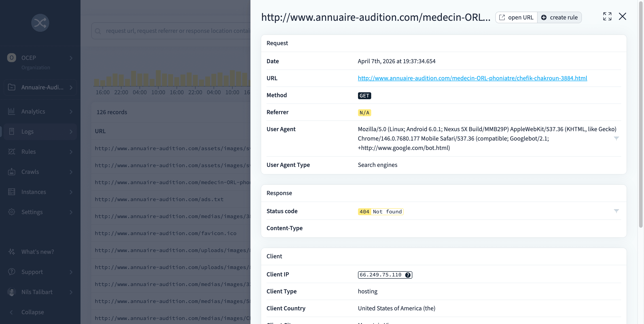This screenshot has height=324, width=644.
Task: Expand the Nils Talibart user menu chevron
Action: pyautogui.click(x=71, y=292)
